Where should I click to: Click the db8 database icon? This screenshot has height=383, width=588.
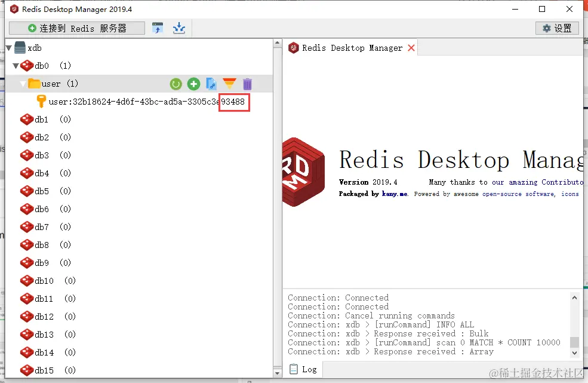(x=27, y=245)
